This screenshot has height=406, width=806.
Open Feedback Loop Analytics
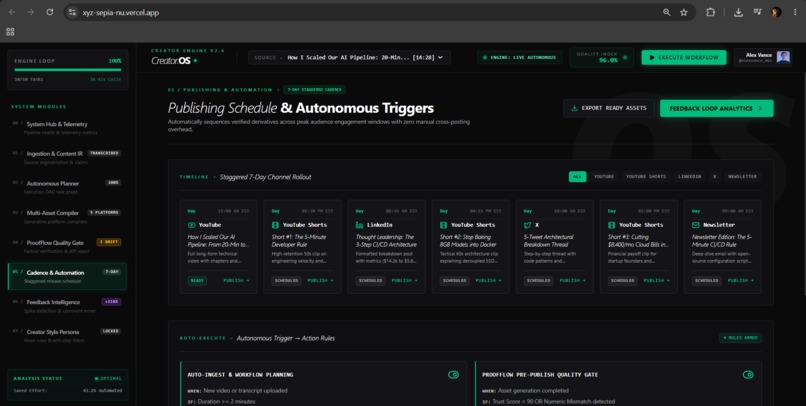717,108
